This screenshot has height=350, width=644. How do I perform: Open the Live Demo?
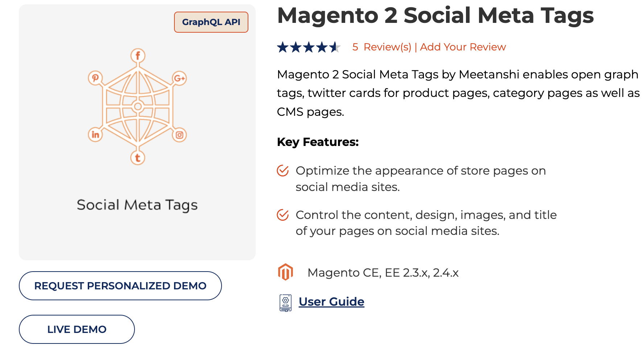(x=77, y=329)
